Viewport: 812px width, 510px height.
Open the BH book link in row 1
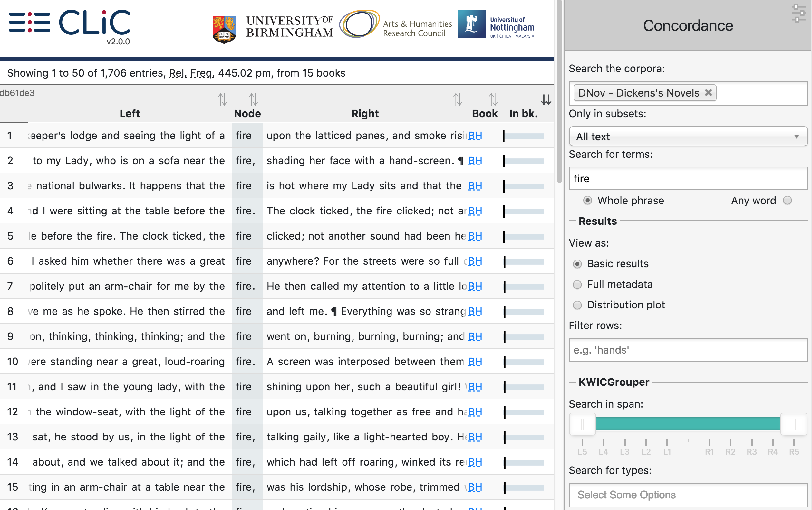point(475,136)
